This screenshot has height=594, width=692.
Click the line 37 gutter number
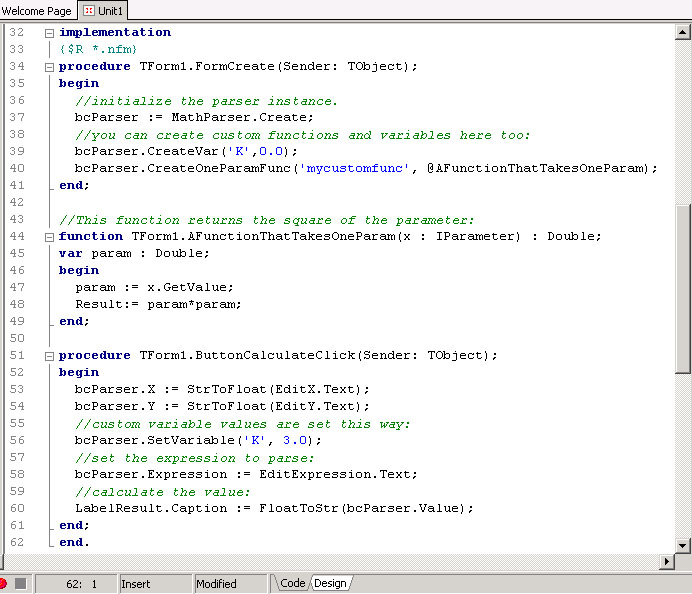(x=15, y=117)
